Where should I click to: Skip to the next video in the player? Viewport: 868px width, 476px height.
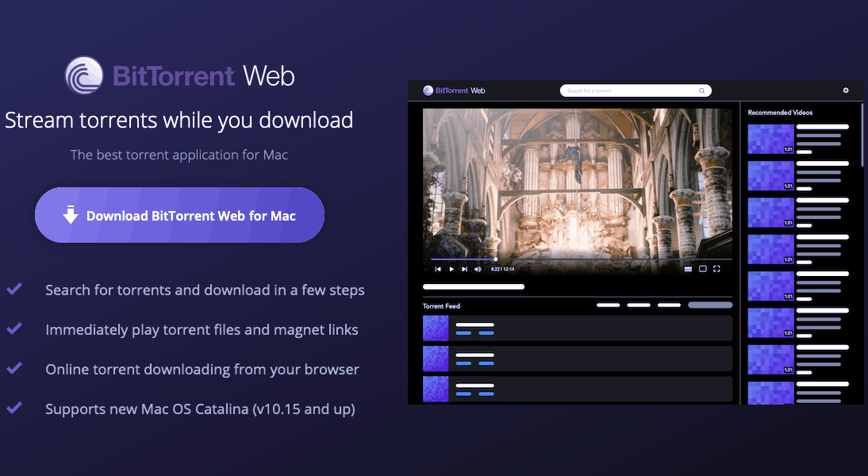[464, 269]
